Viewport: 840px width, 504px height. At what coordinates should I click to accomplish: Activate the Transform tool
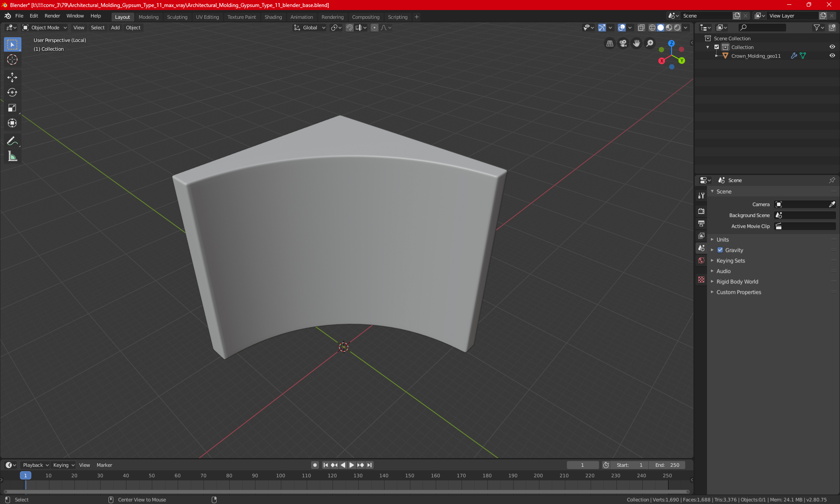point(12,123)
